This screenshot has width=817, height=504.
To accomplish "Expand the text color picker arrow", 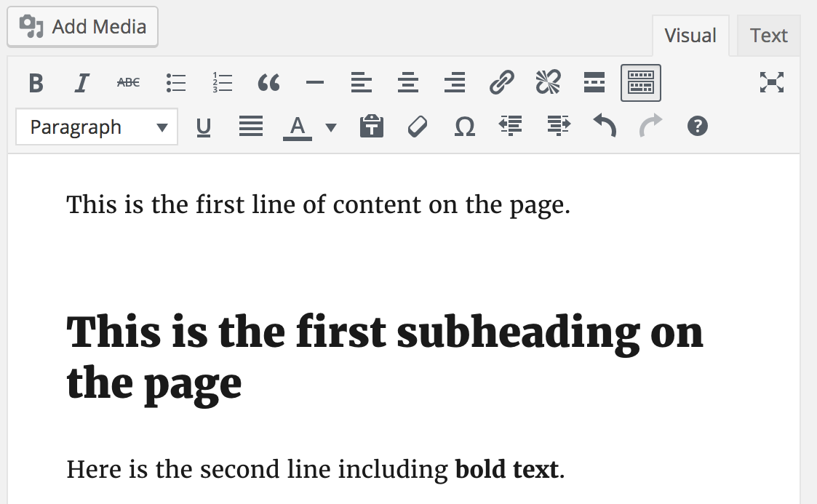I will click(331, 128).
